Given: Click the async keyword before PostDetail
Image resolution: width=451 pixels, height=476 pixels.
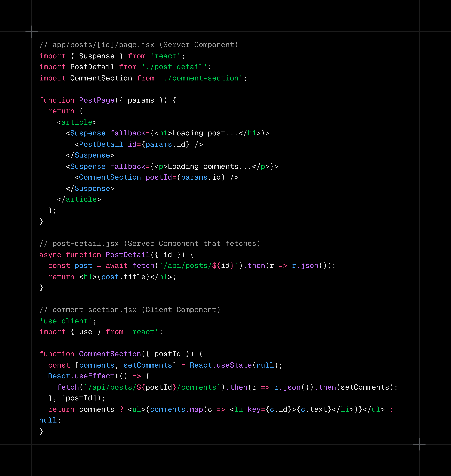Looking at the screenshot, I should [x=50, y=255].
